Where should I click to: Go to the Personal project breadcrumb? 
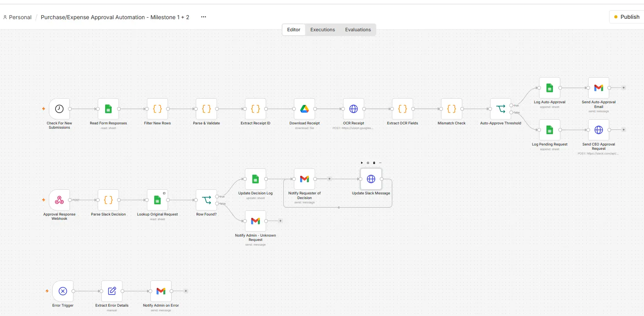tap(18, 17)
